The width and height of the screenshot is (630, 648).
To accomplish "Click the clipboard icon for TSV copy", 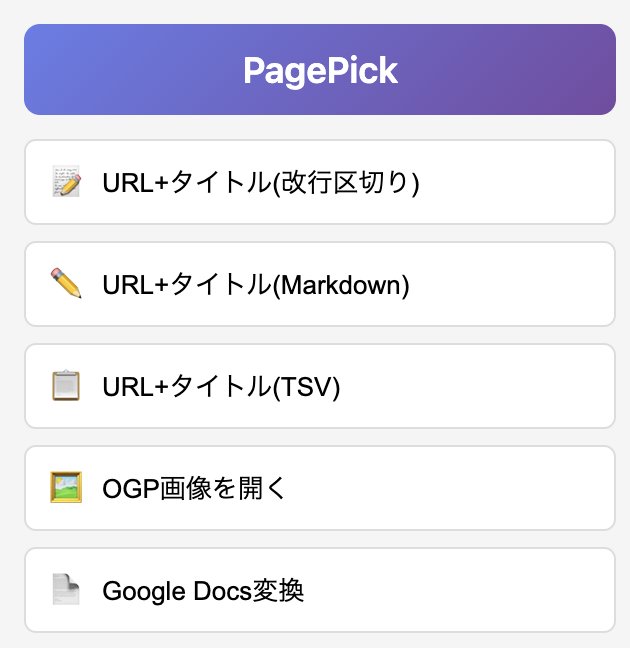I will point(66,386).
